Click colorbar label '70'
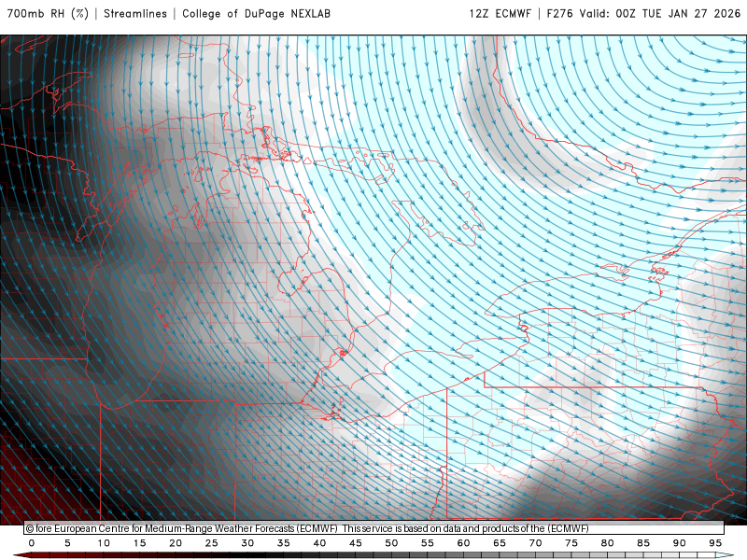This screenshot has height=560, width=747. pos(535,543)
